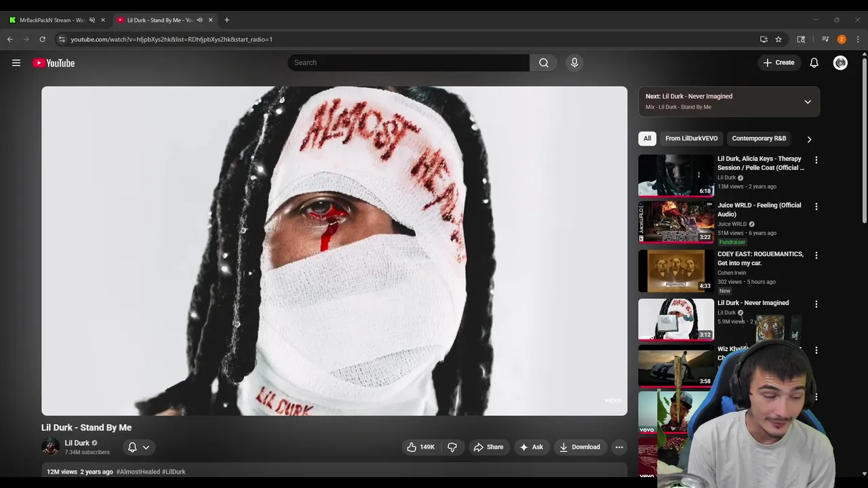
Task: Expand the Mix playlist panel chevron
Action: click(x=808, y=102)
